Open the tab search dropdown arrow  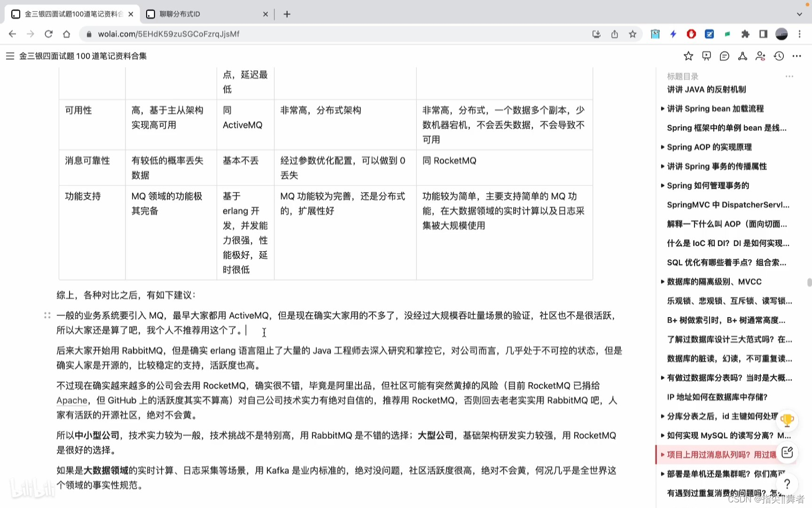(x=799, y=14)
